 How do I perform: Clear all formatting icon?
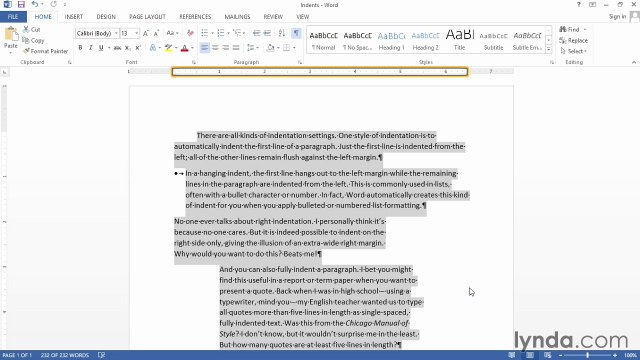[x=190, y=33]
